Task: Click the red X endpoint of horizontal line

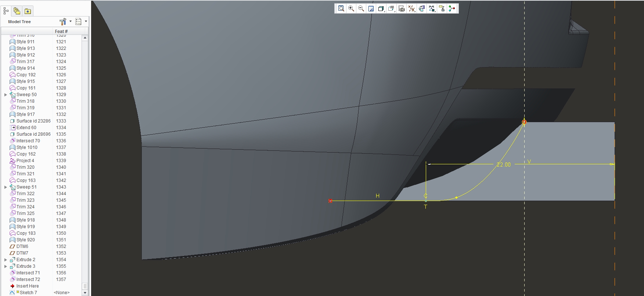Action: (330, 201)
